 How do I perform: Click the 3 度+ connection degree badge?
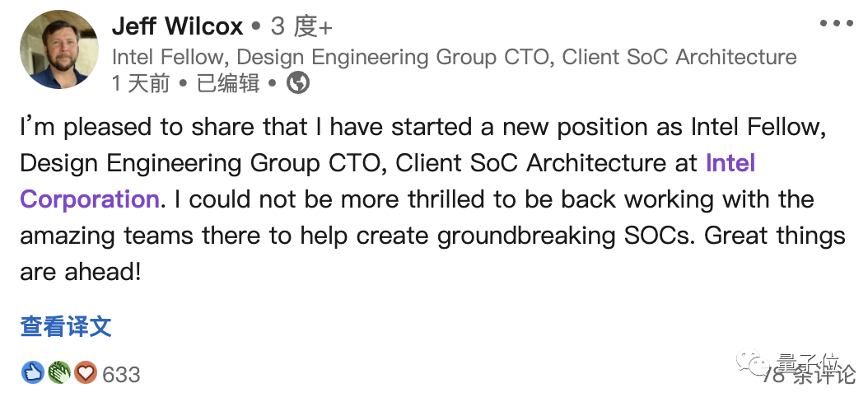(301, 26)
